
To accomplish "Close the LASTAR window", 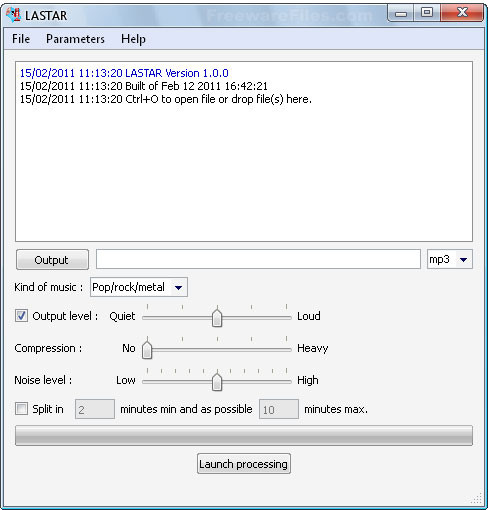I will tap(462, 13).
